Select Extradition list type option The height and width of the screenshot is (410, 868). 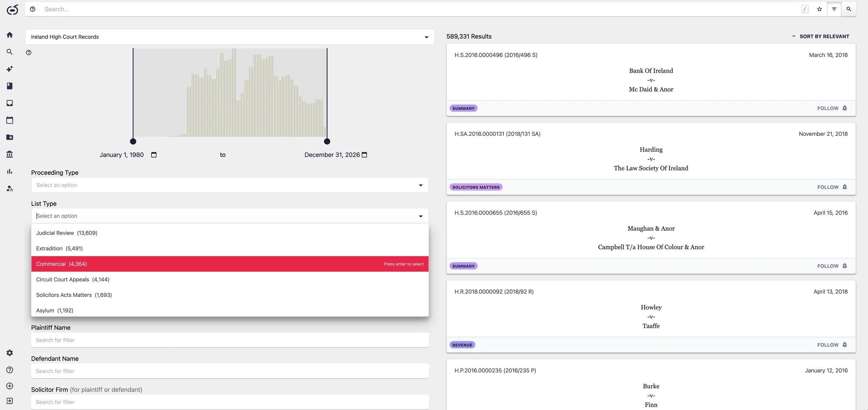click(x=230, y=249)
